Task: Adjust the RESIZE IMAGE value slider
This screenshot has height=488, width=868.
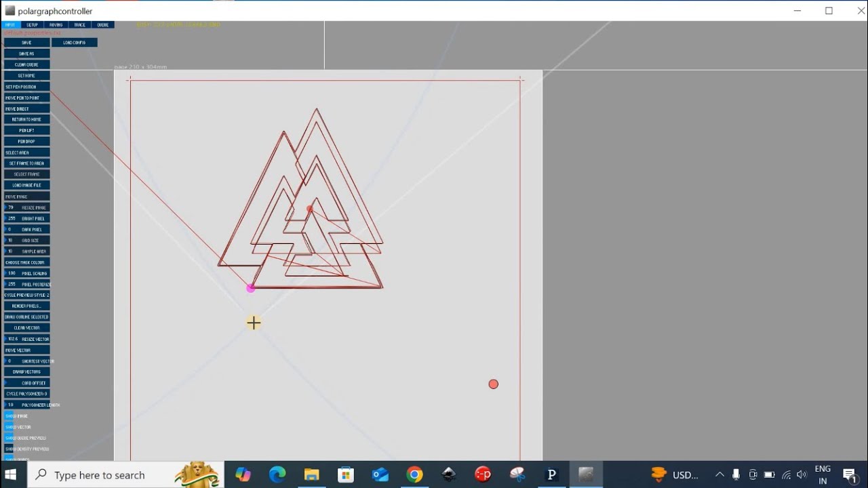Action: [x=26, y=207]
